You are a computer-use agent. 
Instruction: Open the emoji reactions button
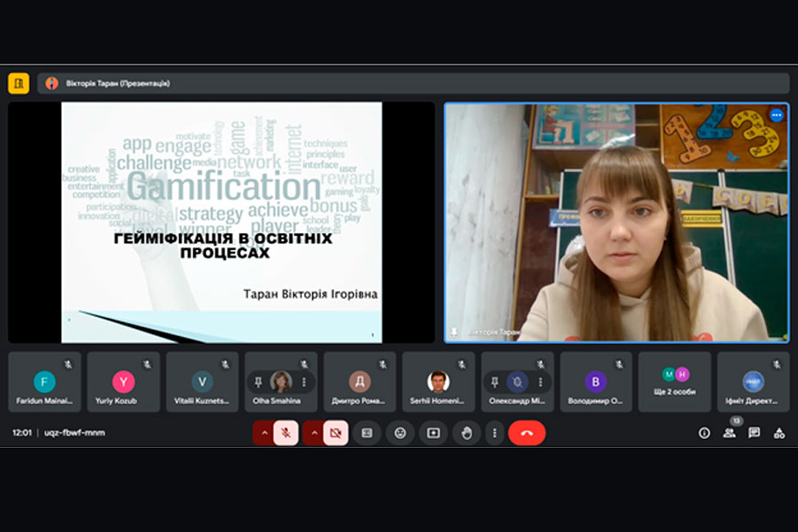click(400, 433)
